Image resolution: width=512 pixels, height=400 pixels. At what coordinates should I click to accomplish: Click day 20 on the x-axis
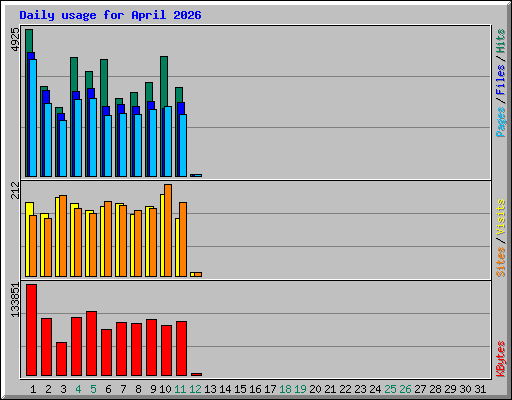315,389
